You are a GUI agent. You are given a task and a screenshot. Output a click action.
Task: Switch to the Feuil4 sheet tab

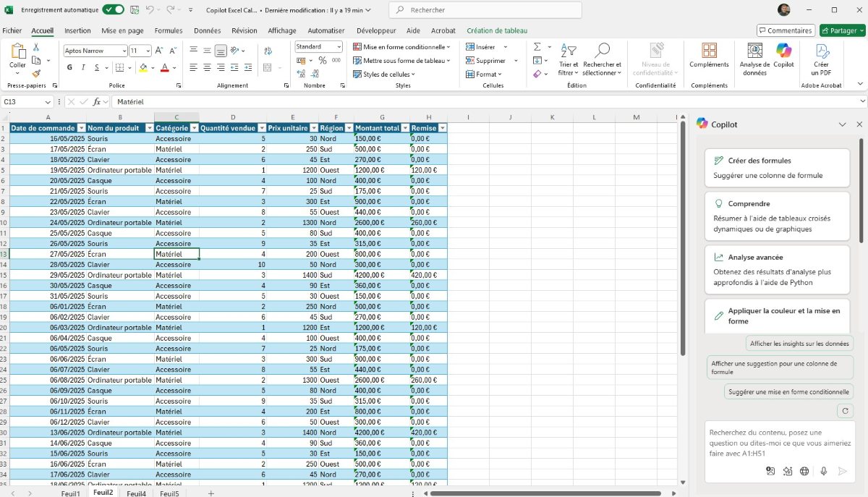click(136, 493)
